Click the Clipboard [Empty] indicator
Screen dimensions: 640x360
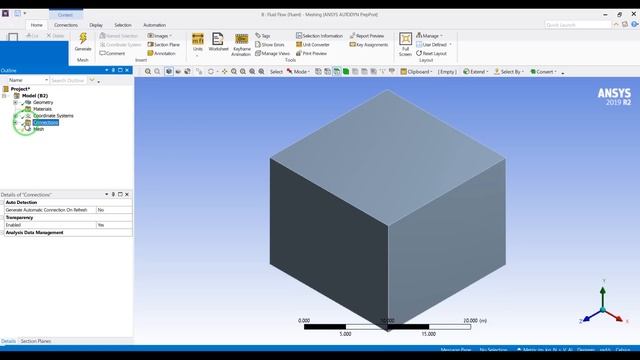(x=447, y=71)
